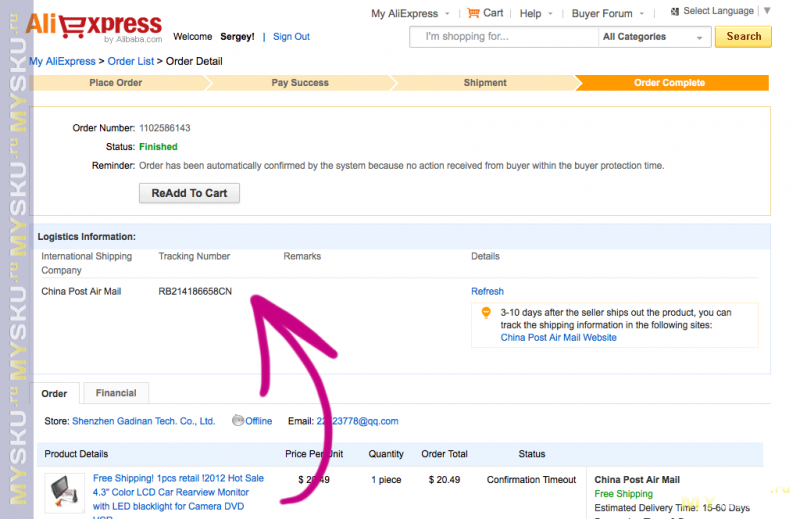800x519 pixels.
Task: Expand the Help dropdown menu
Action: point(536,14)
